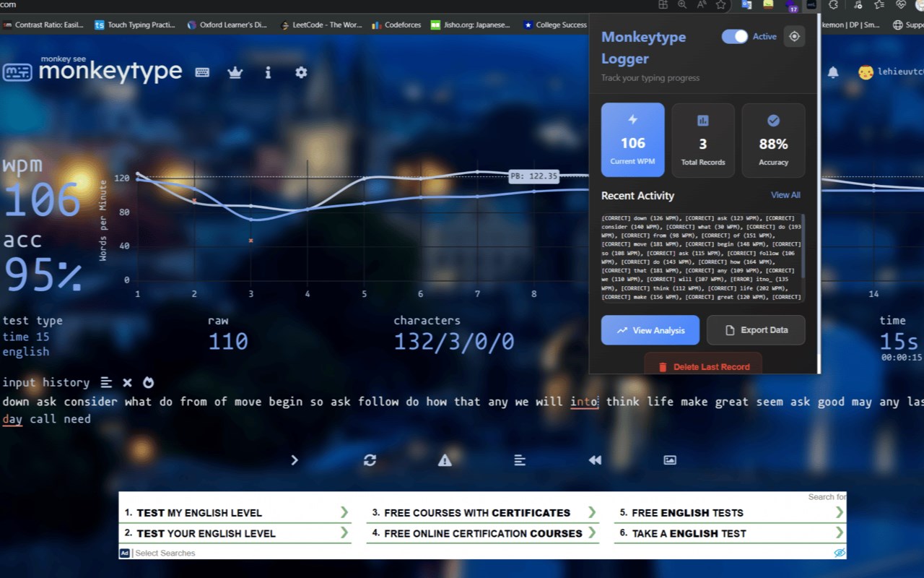Toggle burst heatmap flame icon
The width and height of the screenshot is (924, 578).
click(x=148, y=382)
